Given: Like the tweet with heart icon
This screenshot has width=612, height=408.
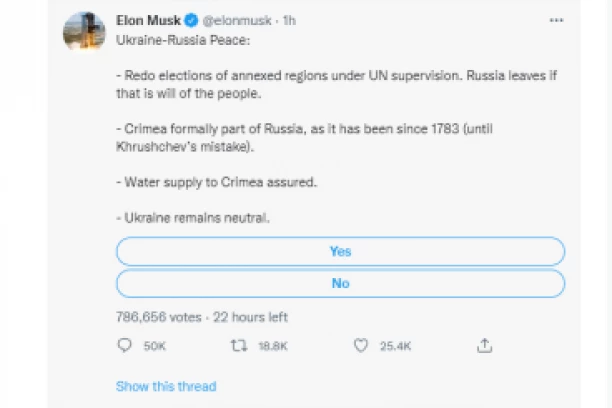Looking at the screenshot, I should point(362,346).
